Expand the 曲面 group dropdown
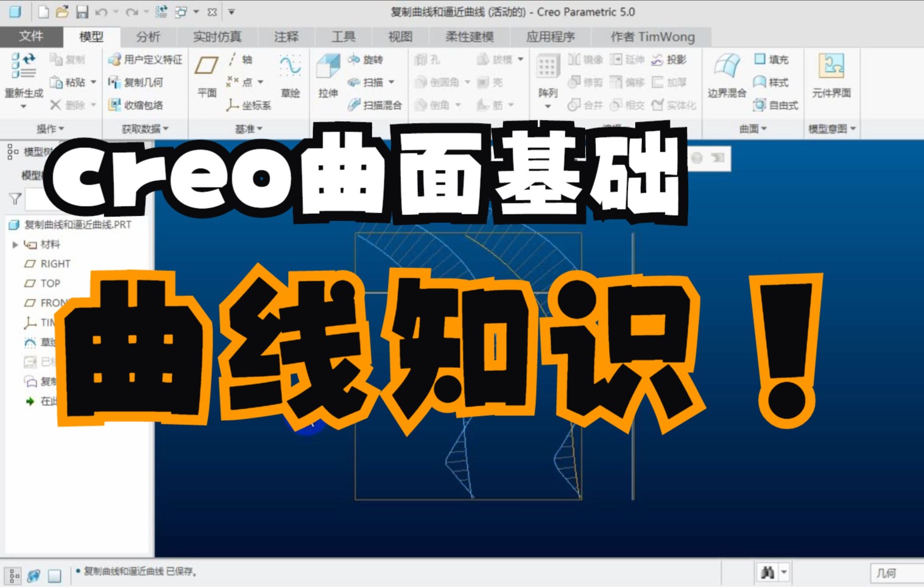Viewport: 924px width, 587px height. click(x=753, y=128)
